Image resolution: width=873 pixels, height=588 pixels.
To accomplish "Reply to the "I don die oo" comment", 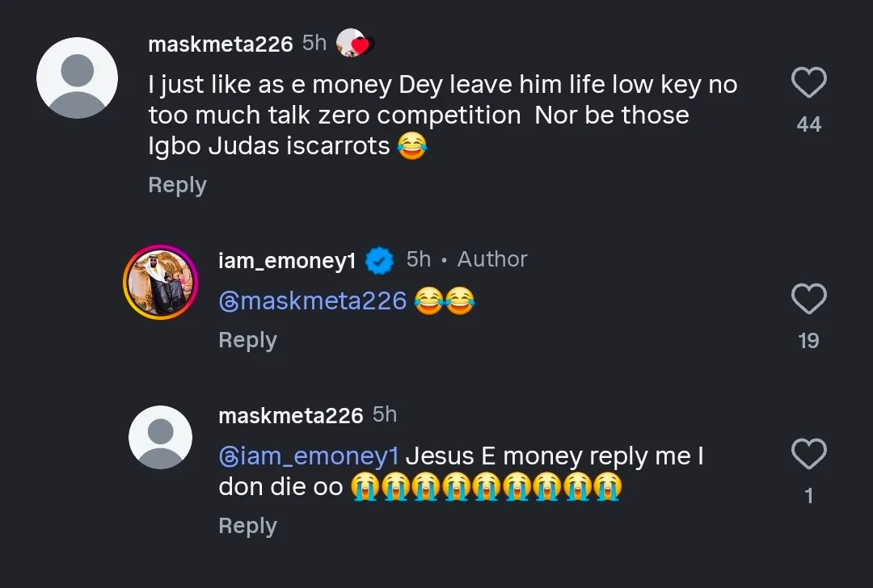I will [x=247, y=526].
